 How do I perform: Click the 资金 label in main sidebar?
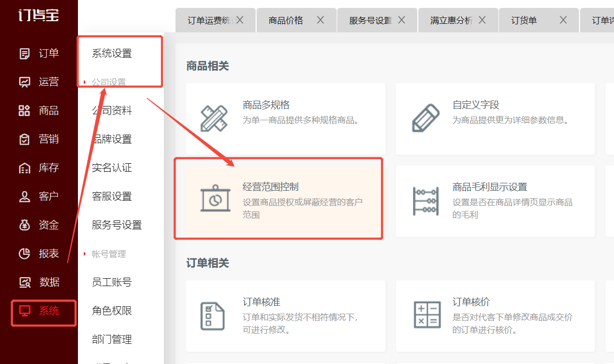(49, 225)
